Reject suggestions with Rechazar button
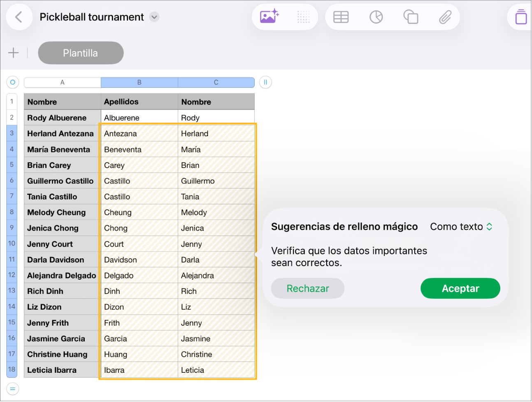This screenshot has height=402, width=532. point(308,288)
